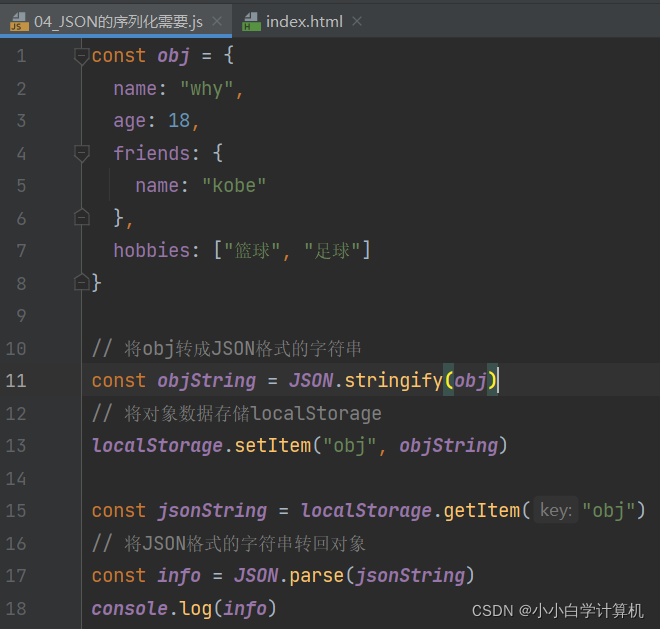
Task: Click objString argument on line 13
Action: tap(449, 446)
